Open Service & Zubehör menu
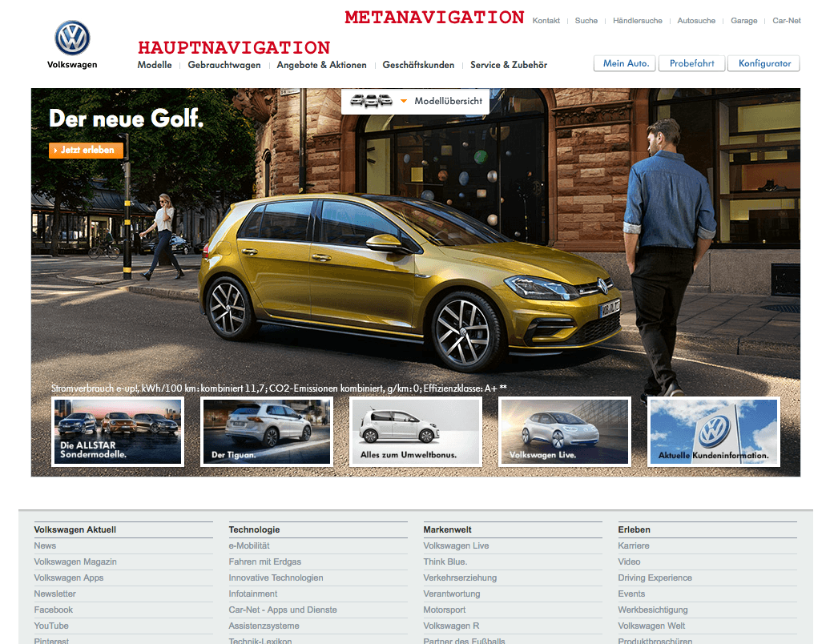Screen dimensions: 834x644 click(x=509, y=65)
